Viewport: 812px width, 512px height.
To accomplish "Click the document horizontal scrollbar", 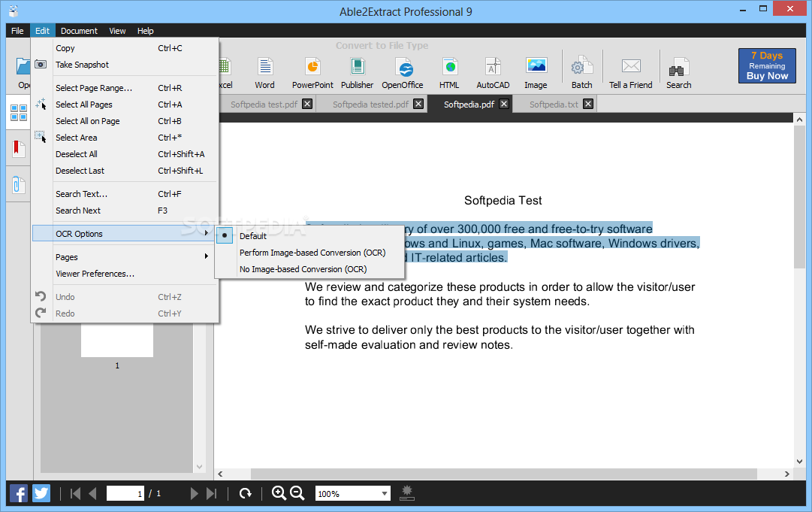I will [503, 474].
